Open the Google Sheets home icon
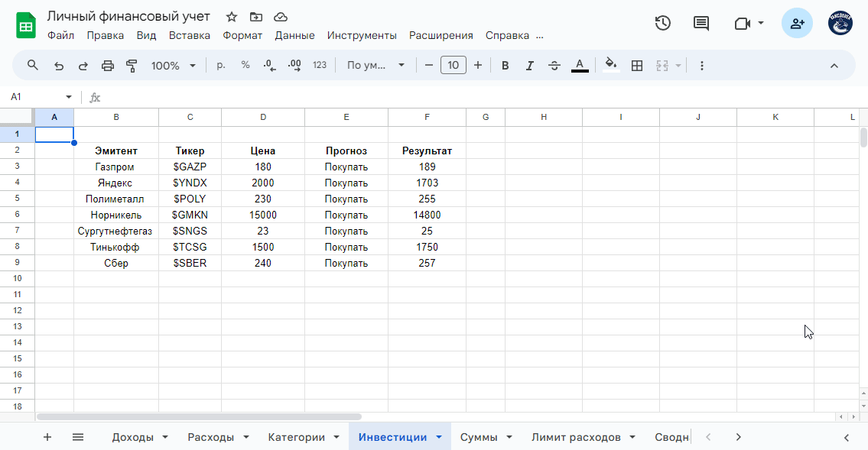868x450 pixels. (x=26, y=25)
